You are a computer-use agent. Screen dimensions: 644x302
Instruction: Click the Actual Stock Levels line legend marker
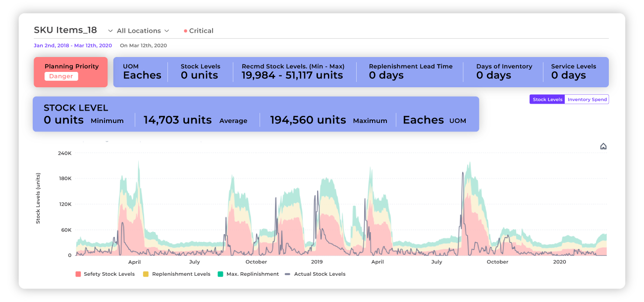(x=287, y=274)
